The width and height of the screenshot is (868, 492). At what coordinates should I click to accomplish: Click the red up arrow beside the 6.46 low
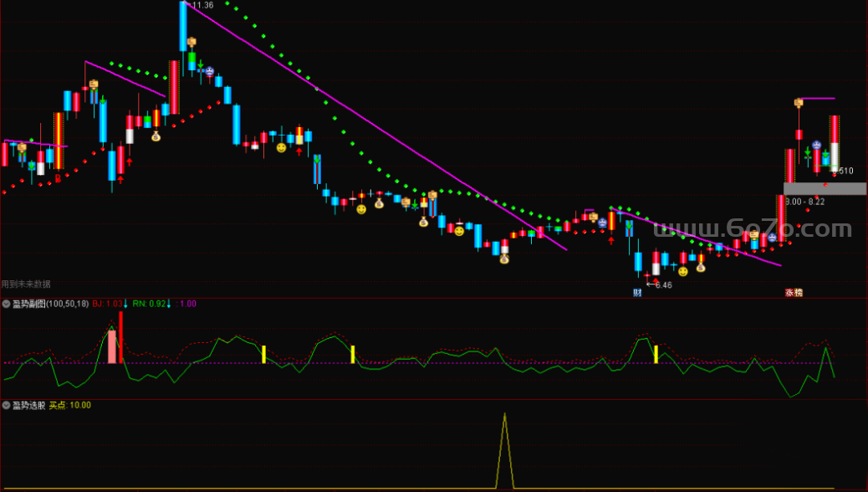[x=656, y=281]
